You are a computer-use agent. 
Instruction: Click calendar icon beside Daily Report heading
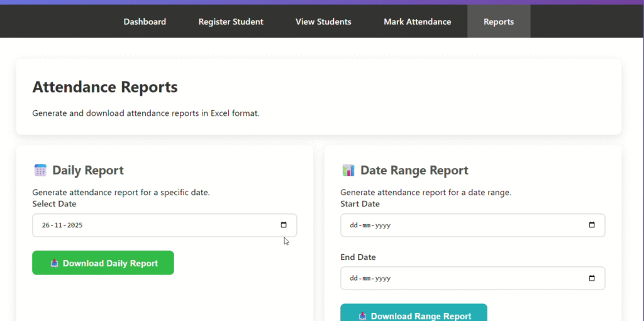(40, 171)
